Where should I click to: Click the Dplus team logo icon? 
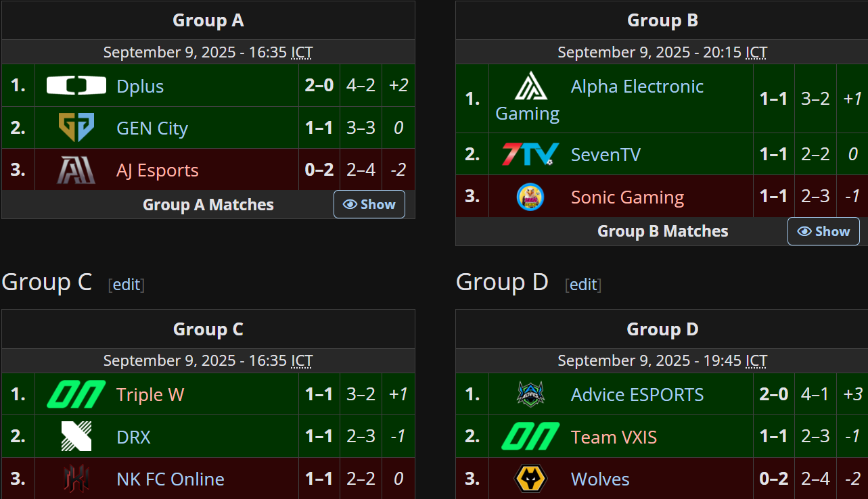pos(76,86)
